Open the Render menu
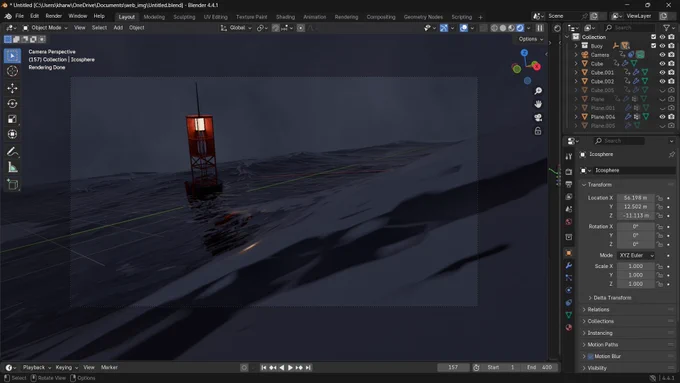680x383 pixels. [x=54, y=16]
